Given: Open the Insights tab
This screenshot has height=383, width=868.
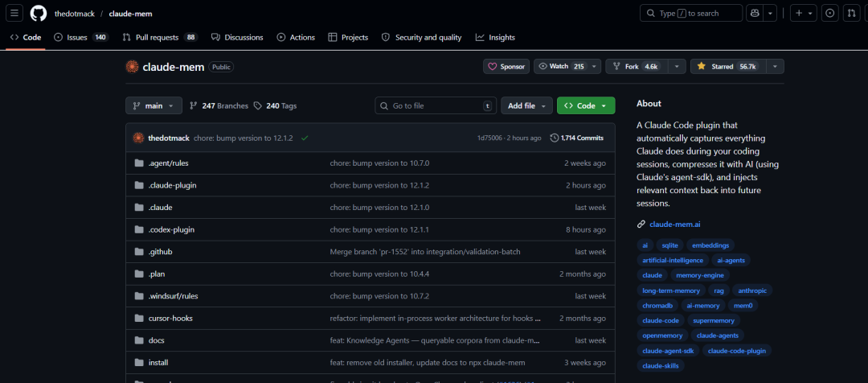Looking at the screenshot, I should click(x=495, y=38).
